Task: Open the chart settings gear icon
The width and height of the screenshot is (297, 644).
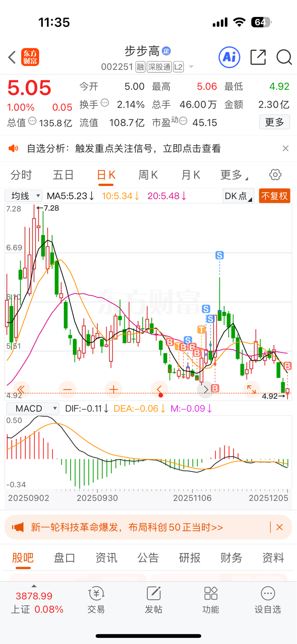Action: coord(275,175)
